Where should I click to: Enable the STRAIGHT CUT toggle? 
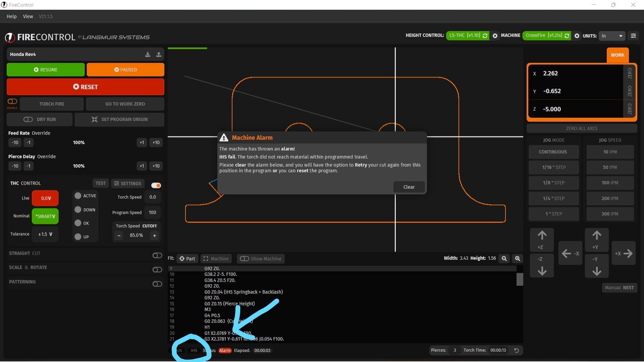click(x=157, y=255)
